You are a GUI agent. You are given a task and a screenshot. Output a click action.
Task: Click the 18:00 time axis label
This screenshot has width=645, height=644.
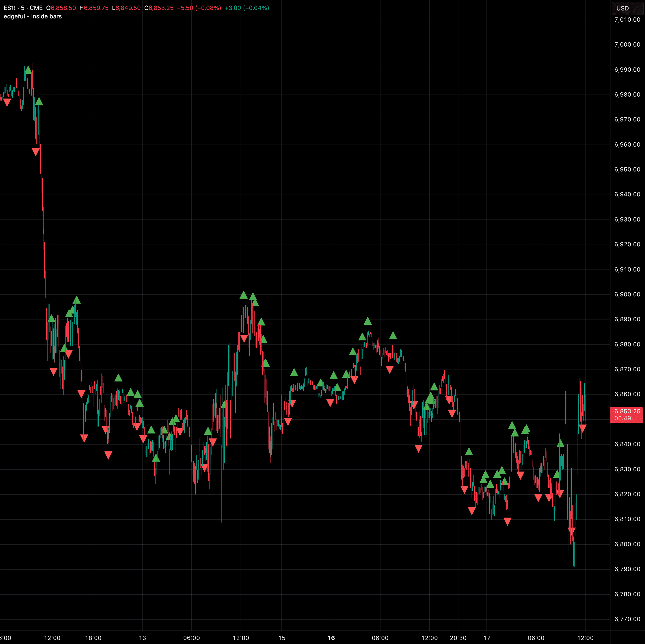coord(93,638)
